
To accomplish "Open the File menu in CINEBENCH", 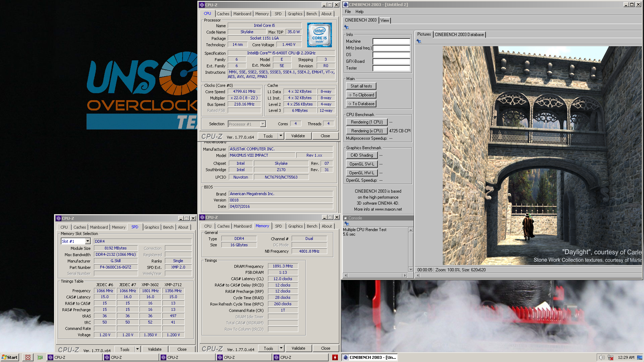I will [x=348, y=12].
